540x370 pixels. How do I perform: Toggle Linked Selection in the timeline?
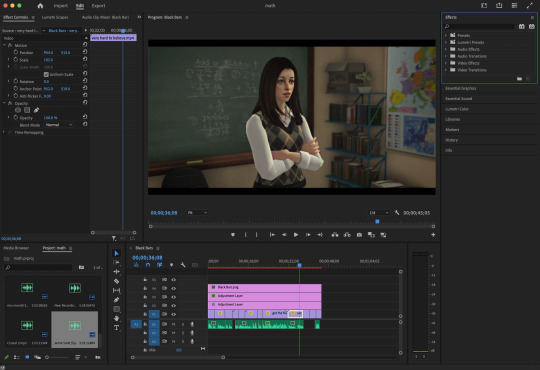pyautogui.click(x=159, y=265)
